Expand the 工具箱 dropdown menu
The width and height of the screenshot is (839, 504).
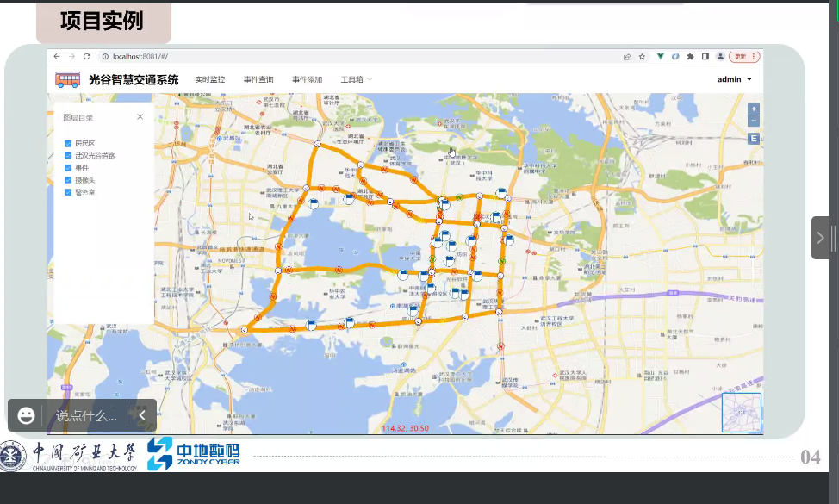pos(356,79)
